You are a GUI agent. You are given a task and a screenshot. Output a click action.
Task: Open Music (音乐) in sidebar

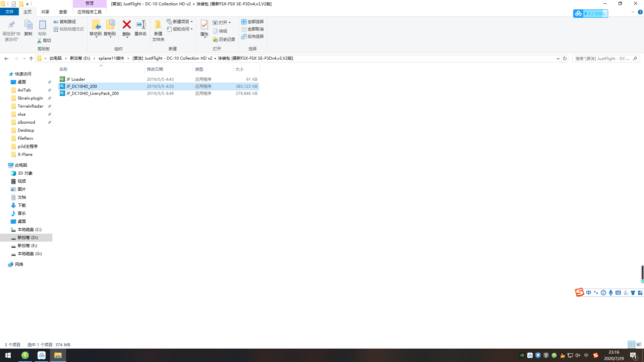21,214
